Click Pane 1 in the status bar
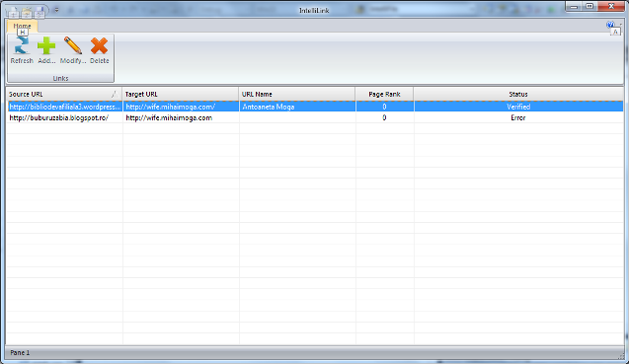 point(20,353)
